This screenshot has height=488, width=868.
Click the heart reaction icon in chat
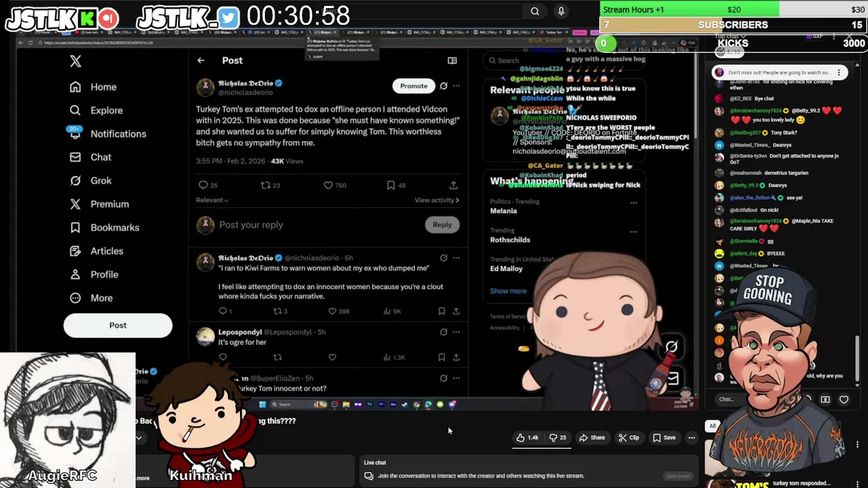[x=844, y=400]
